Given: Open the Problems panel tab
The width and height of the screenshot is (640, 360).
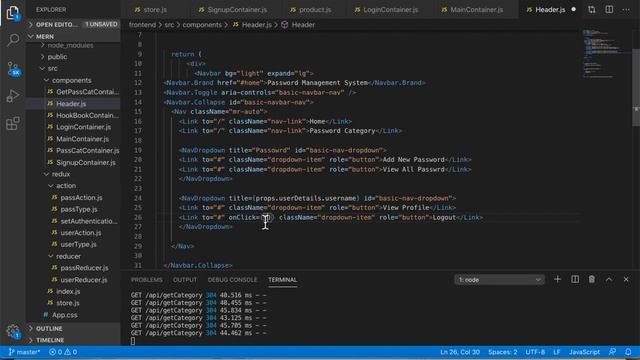Looking at the screenshot, I should point(147,280).
